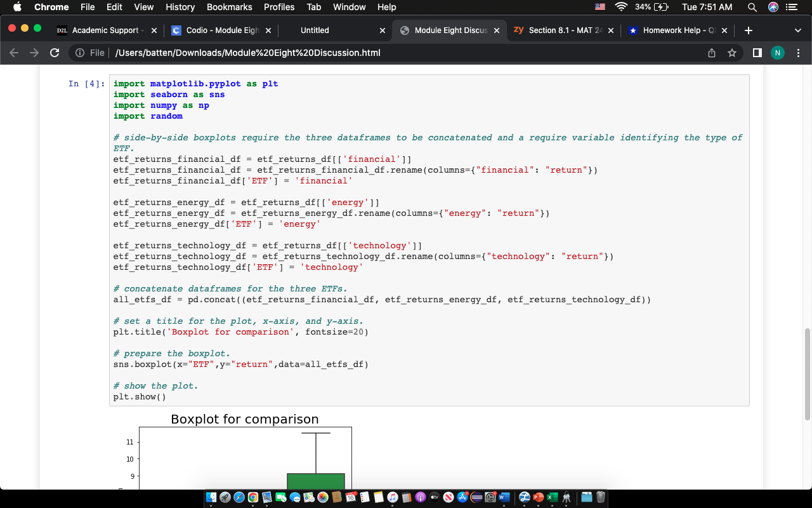Toggle the bookmark star for this page
The image size is (812, 508).
(x=731, y=53)
